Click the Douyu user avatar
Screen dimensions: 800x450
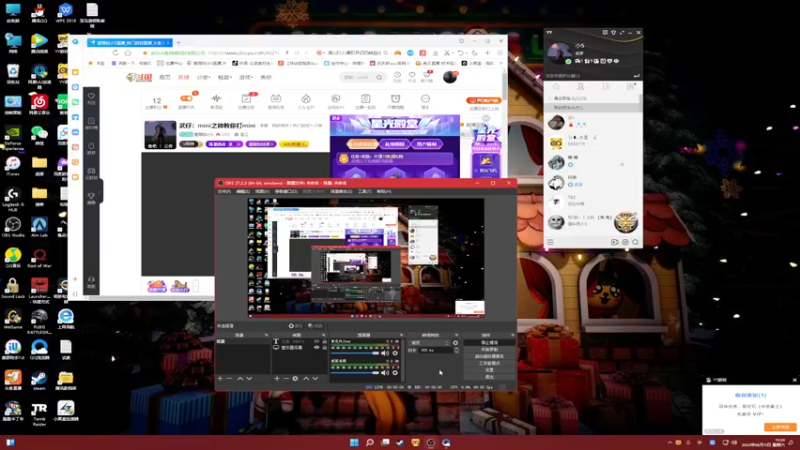[450, 77]
